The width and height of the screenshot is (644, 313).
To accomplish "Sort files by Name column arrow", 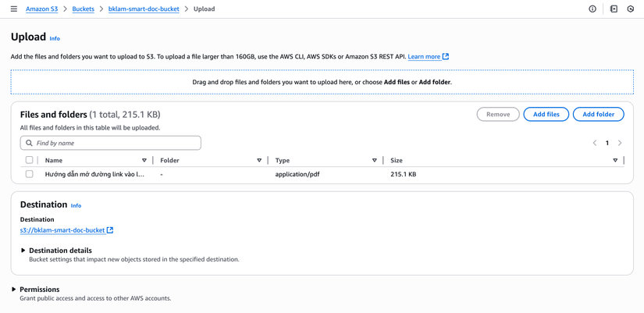I will point(144,161).
